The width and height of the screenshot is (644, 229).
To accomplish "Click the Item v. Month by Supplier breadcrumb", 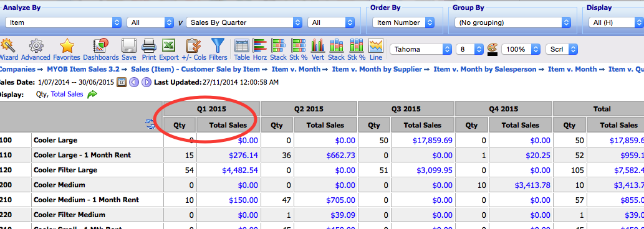I will (377, 69).
